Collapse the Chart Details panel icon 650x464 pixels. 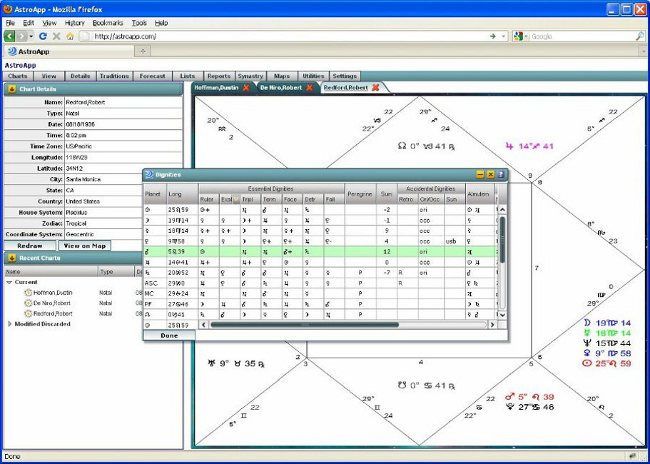(x=10, y=88)
